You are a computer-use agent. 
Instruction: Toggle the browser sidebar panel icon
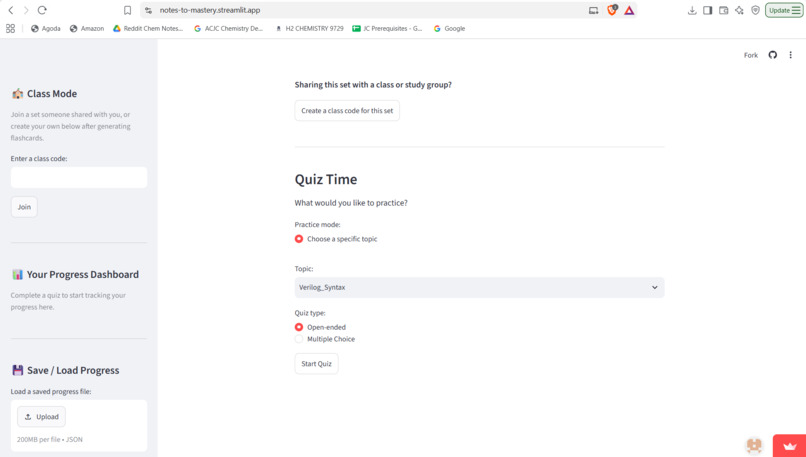click(x=708, y=10)
